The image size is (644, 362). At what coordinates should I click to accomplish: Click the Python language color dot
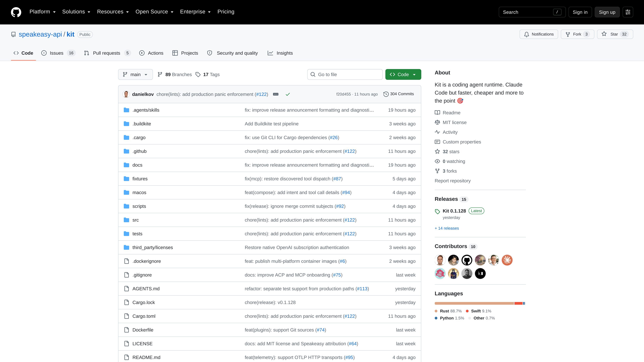click(x=436, y=318)
